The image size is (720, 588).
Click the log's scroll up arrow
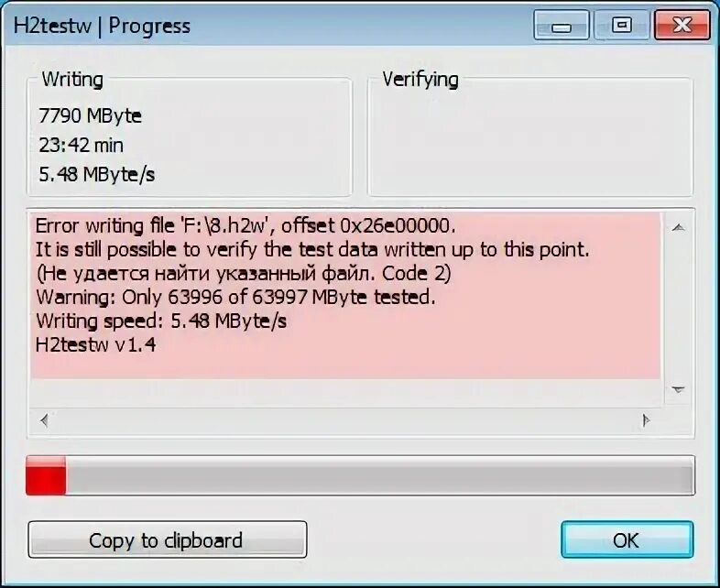click(678, 227)
